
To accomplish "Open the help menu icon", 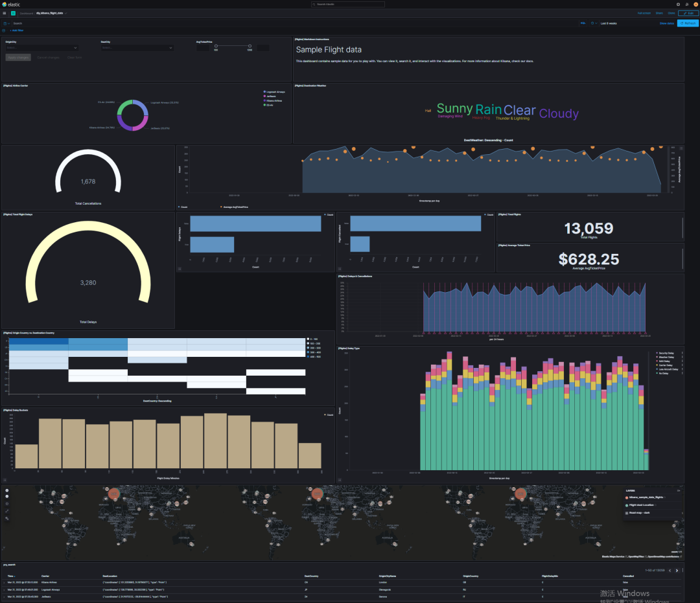I will 678,5.
